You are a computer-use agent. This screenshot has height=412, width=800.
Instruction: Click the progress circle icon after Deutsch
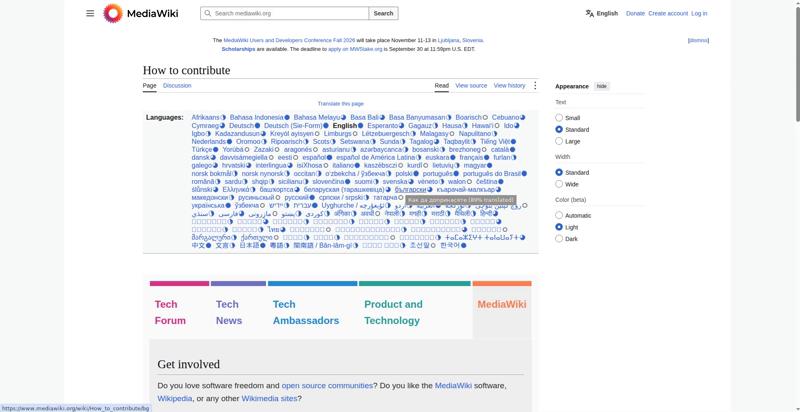(257, 125)
